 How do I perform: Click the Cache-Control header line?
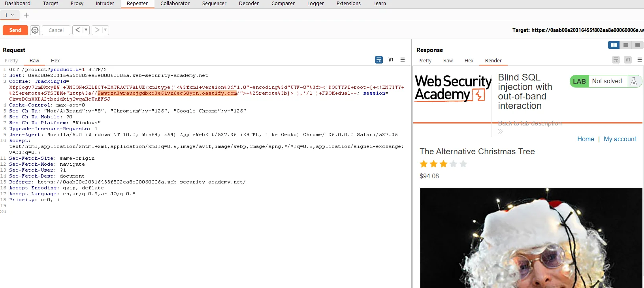[47, 105]
